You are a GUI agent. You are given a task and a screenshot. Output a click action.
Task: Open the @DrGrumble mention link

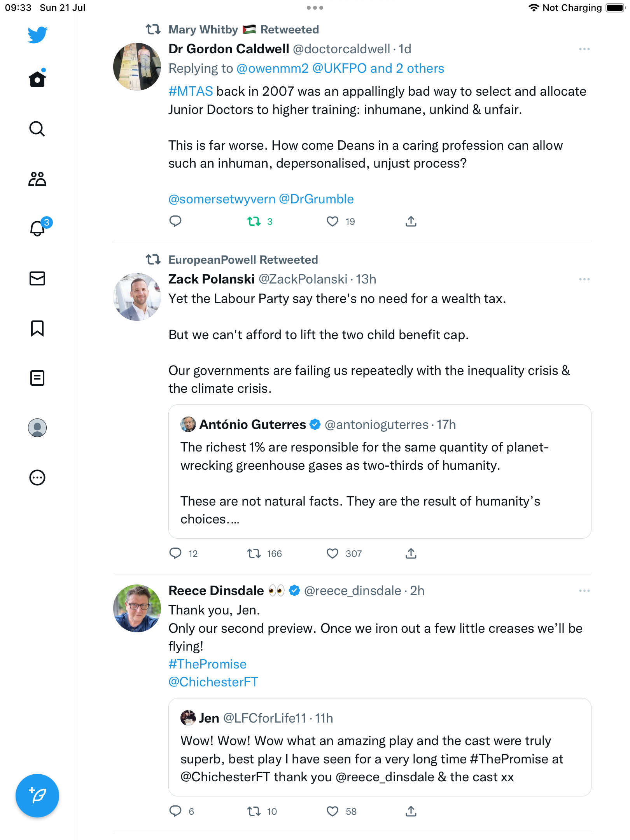coord(316,199)
